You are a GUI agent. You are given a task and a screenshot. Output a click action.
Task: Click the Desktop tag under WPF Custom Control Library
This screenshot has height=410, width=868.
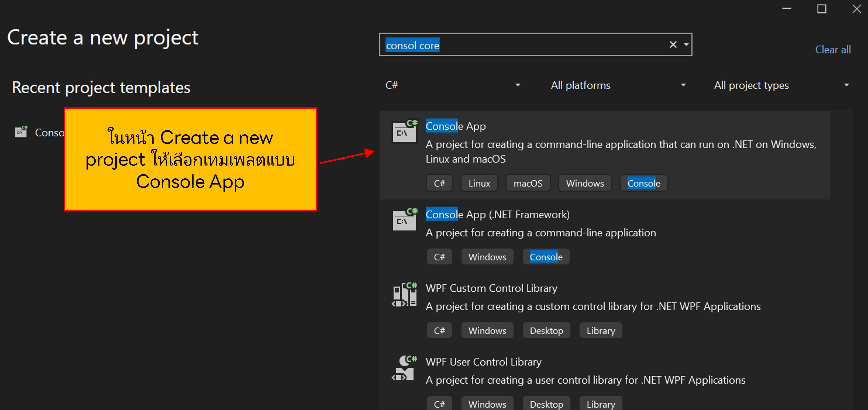pyautogui.click(x=546, y=330)
